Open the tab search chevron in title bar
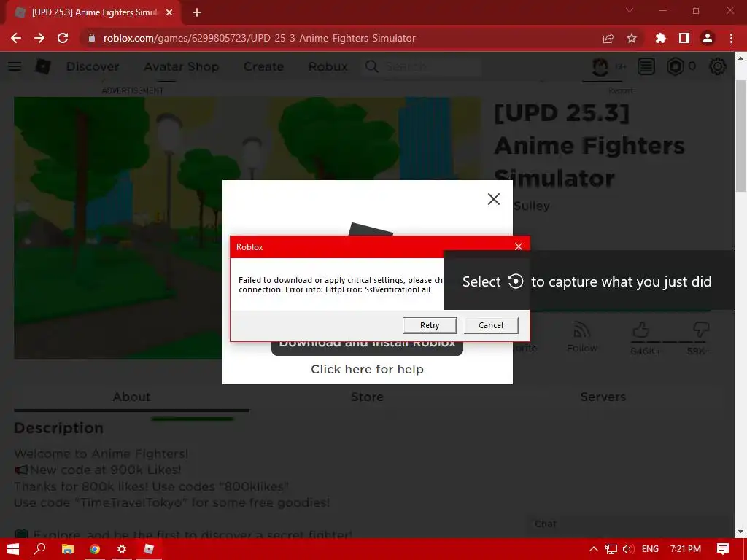 (630, 10)
